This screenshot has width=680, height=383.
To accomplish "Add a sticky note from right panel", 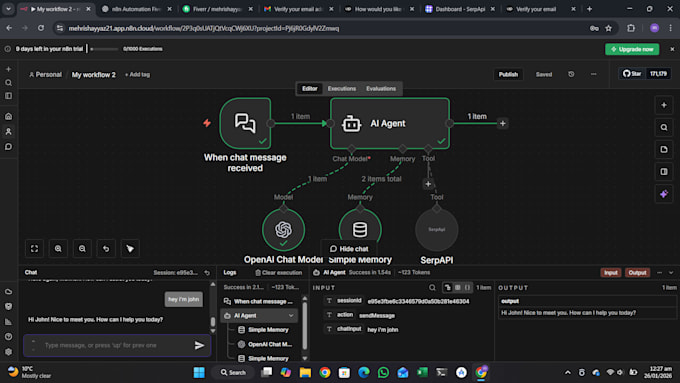I will [x=664, y=149].
